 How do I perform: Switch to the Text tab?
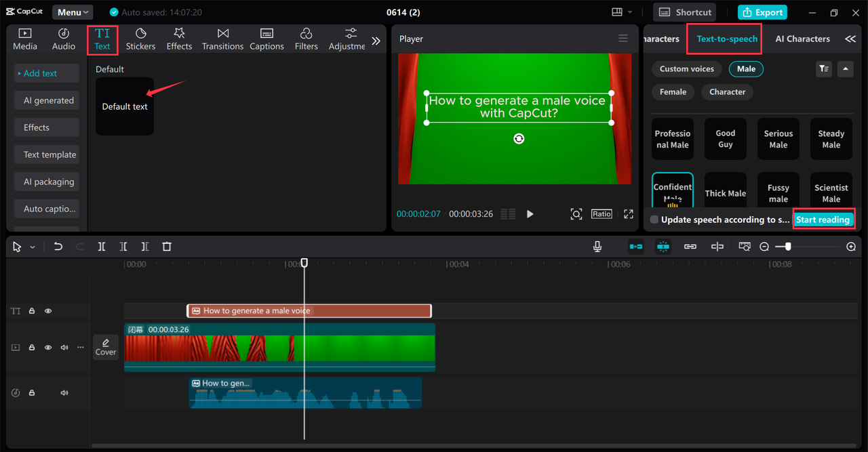click(x=102, y=39)
